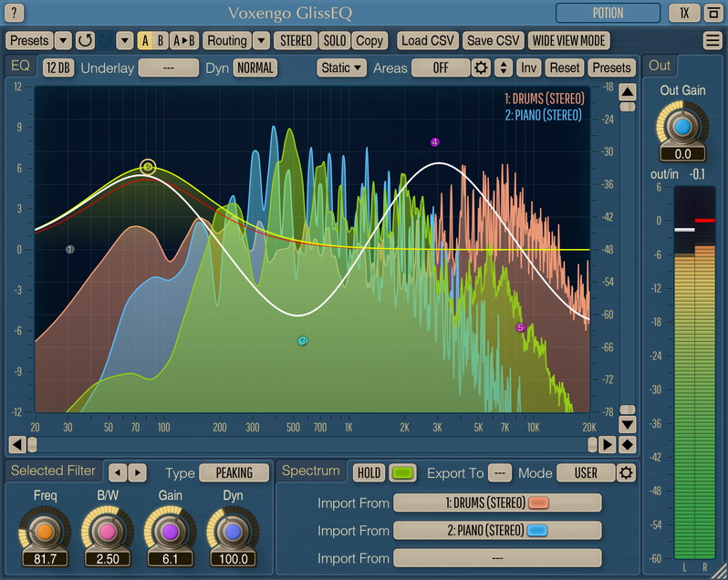Open Import From 2: PIANO (STEREO)
The width and height of the screenshot is (728, 580).
(x=497, y=531)
